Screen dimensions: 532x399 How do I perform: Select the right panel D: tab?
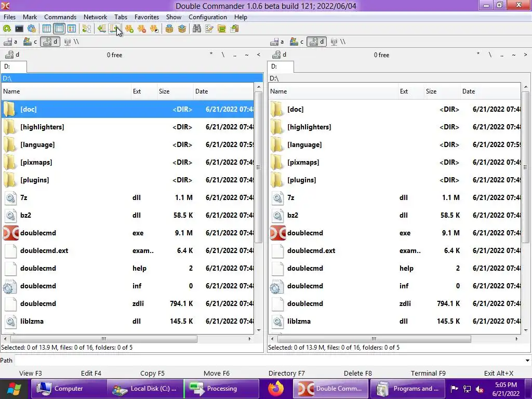[281, 66]
